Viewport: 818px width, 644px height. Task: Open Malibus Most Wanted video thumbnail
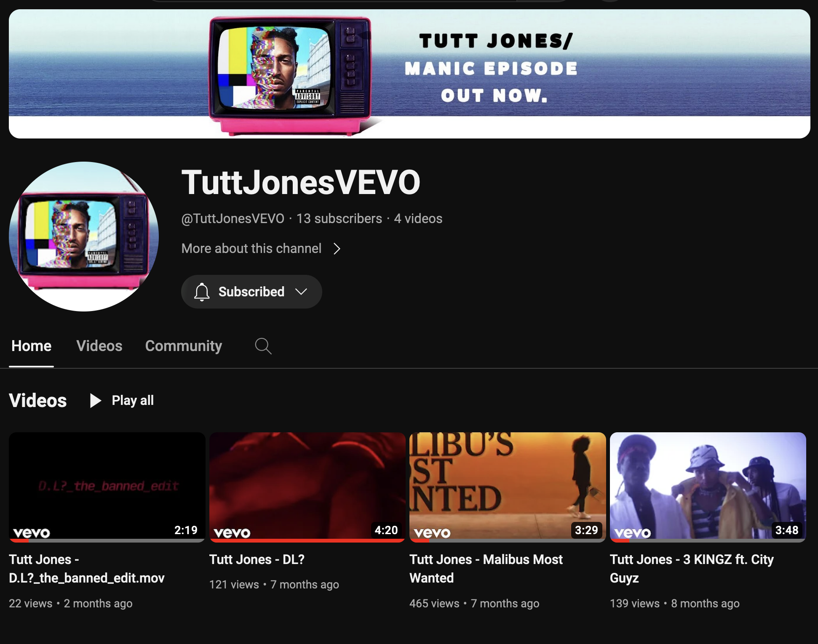(x=508, y=484)
